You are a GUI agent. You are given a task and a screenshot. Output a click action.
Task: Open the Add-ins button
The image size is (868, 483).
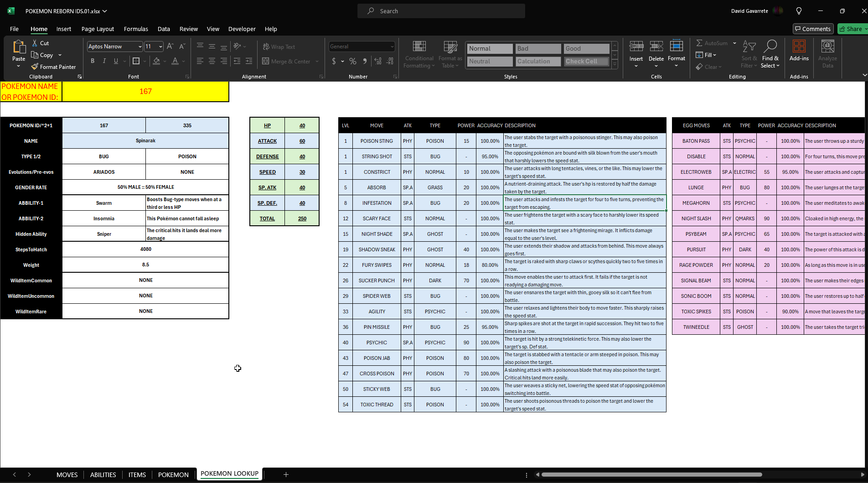pyautogui.click(x=799, y=50)
